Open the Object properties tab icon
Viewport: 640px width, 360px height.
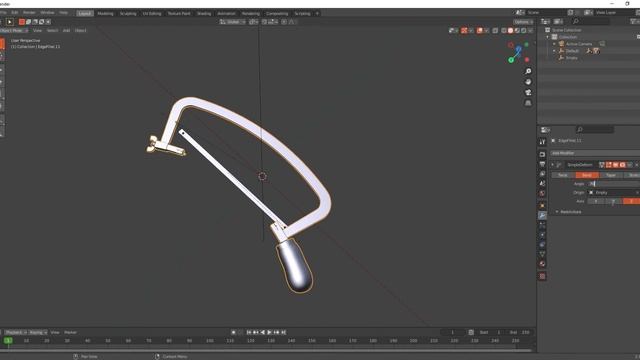(542, 205)
